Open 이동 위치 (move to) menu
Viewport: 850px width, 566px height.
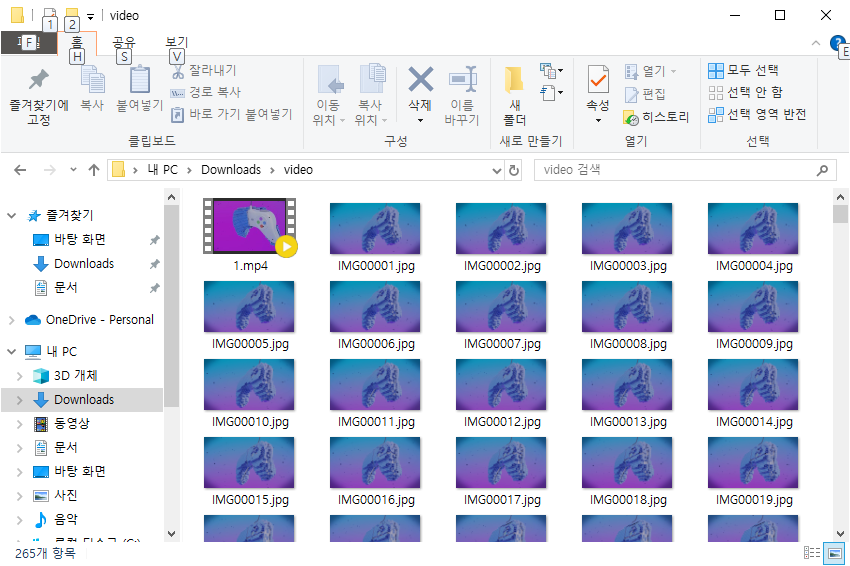click(x=329, y=96)
